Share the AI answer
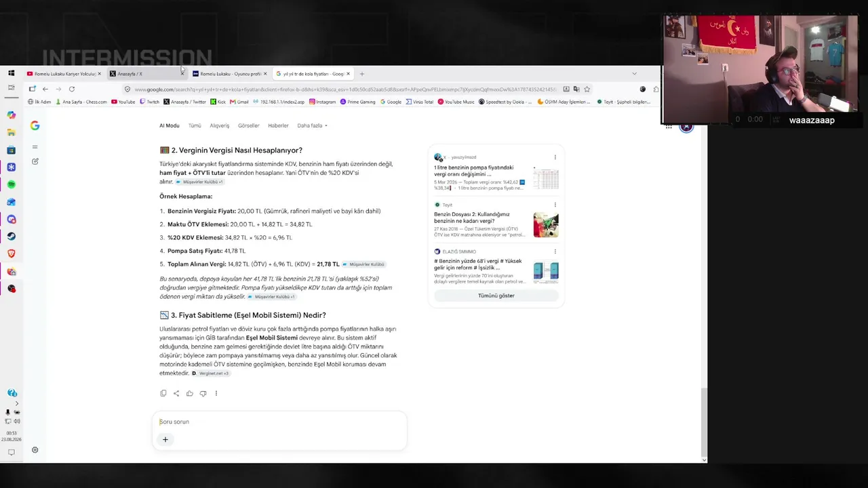This screenshot has height=488, width=868. tap(176, 393)
